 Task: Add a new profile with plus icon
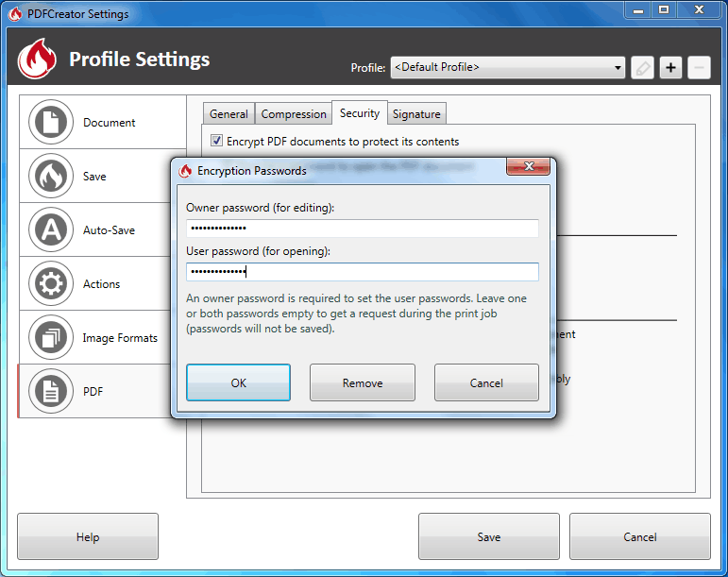(670, 68)
